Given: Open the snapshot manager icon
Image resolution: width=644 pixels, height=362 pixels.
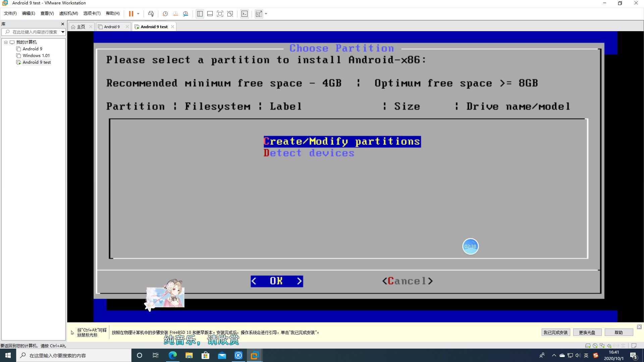Looking at the screenshot, I should [185, 14].
